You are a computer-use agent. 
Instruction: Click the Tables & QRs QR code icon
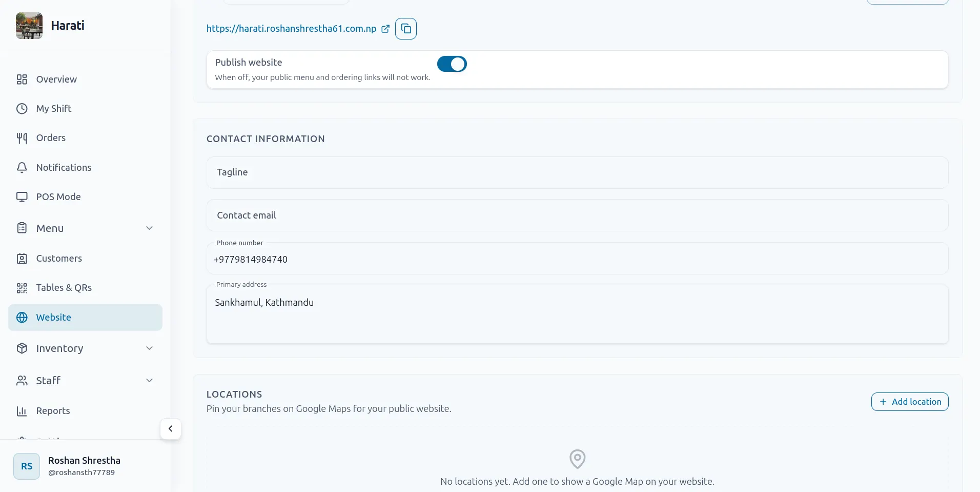(22, 288)
